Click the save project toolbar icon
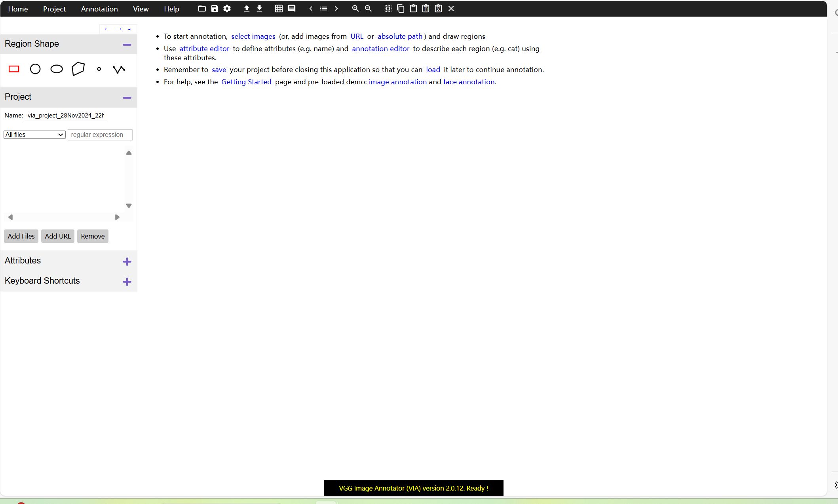The width and height of the screenshot is (838, 504). pos(215,9)
